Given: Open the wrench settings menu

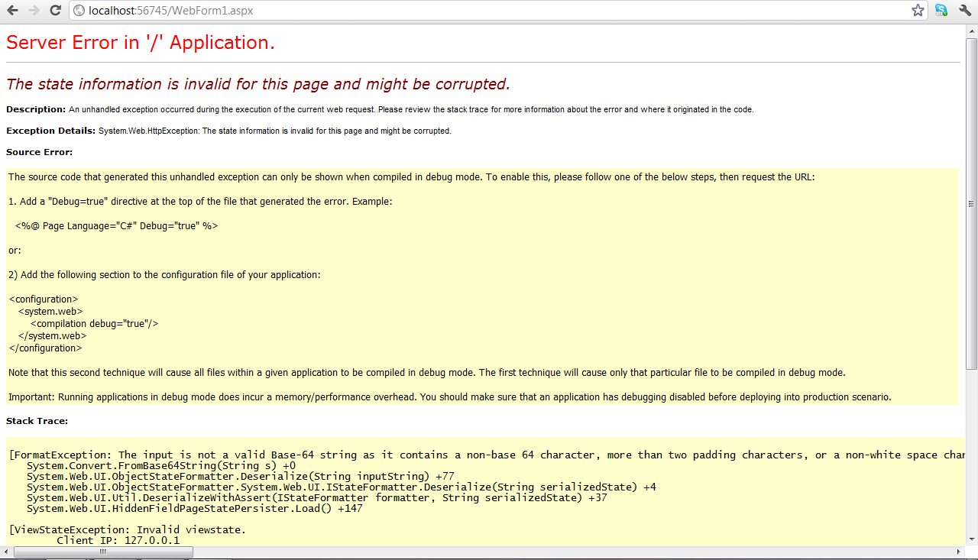Looking at the screenshot, I should 964,11.
